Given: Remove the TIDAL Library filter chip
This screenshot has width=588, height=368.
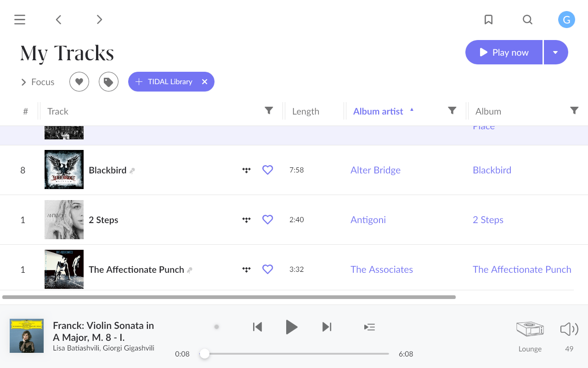Looking at the screenshot, I should tap(204, 82).
